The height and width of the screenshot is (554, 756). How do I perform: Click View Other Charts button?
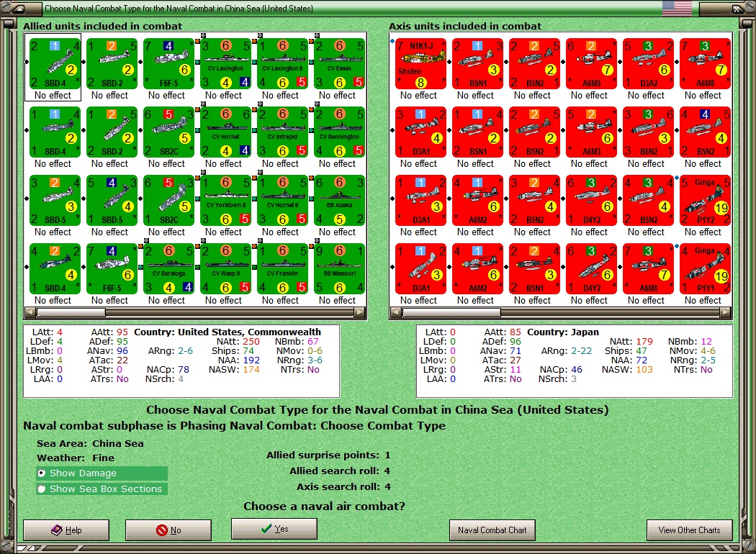click(690, 530)
